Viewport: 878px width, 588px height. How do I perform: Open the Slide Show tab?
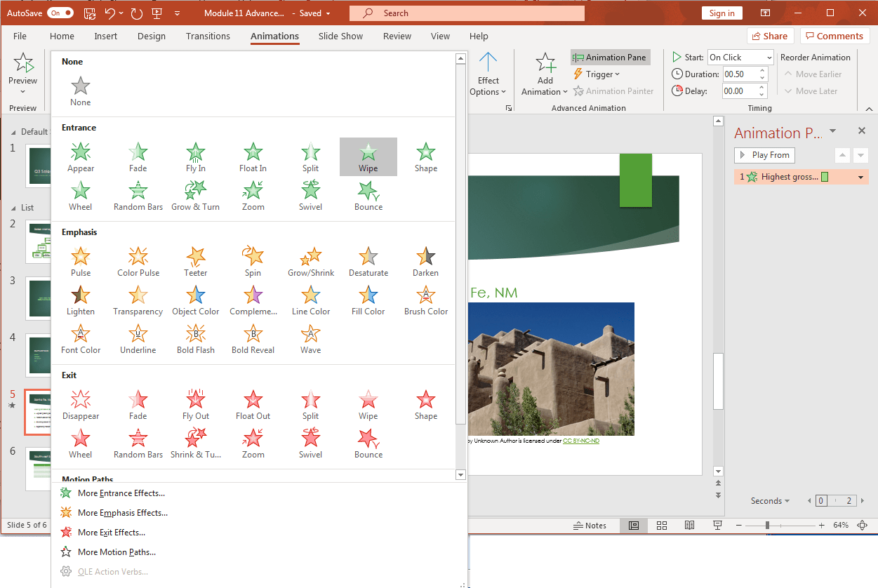[340, 36]
